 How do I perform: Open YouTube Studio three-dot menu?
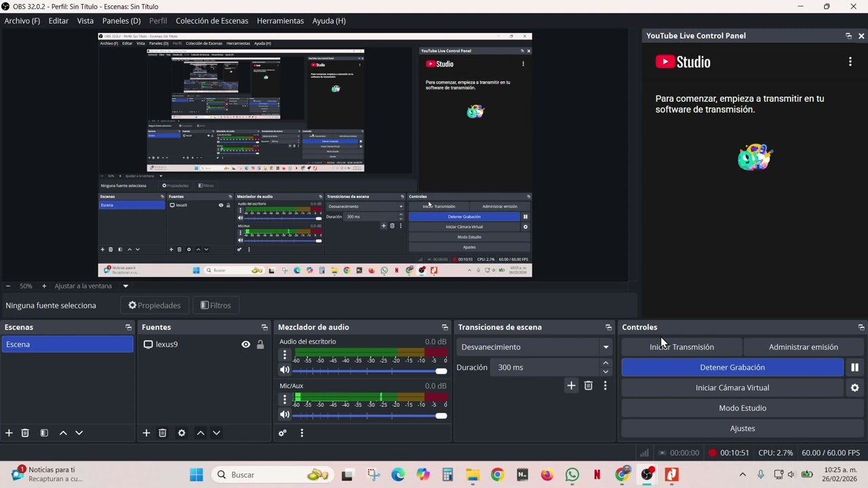(x=850, y=62)
